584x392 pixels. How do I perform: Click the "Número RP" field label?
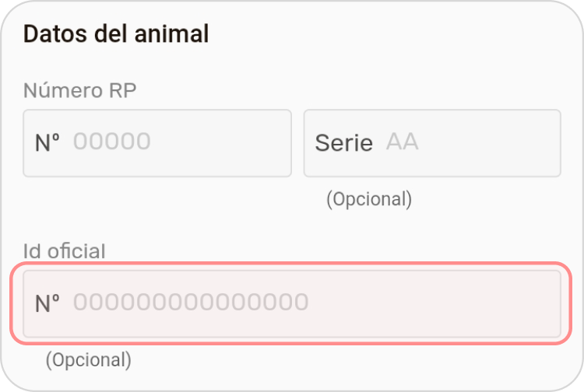(79, 91)
